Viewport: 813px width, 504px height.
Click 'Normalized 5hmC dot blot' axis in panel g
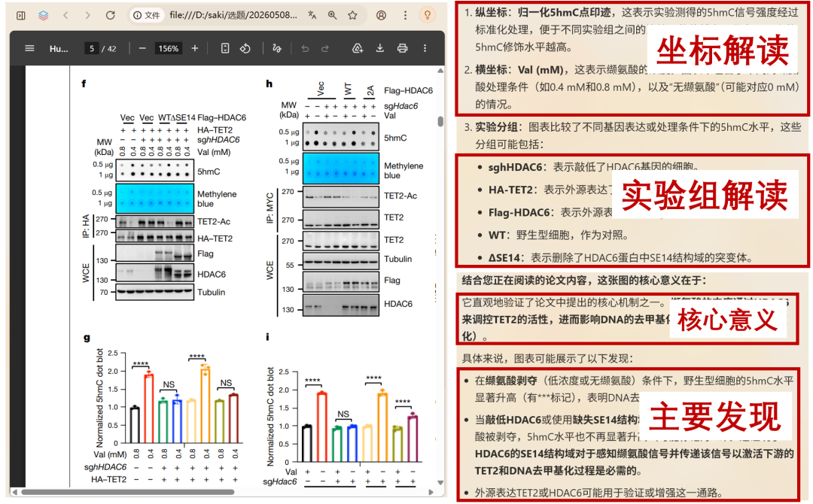(99, 398)
